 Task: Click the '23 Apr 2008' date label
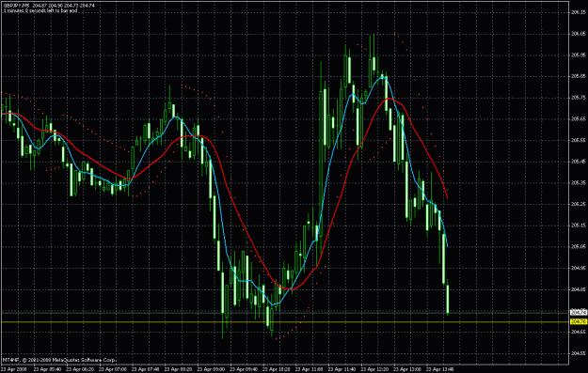point(13,369)
